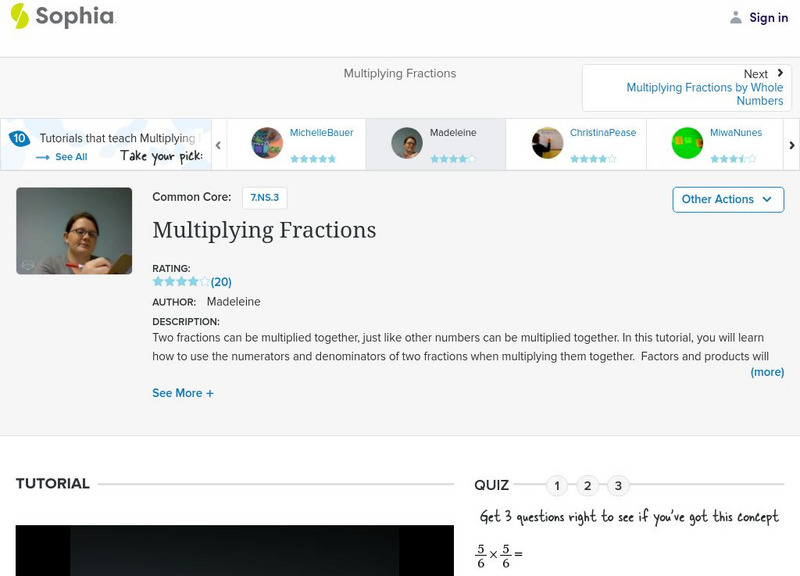Open the 7.NS.3 Common Core tag
The image size is (800, 576).
[x=265, y=198]
